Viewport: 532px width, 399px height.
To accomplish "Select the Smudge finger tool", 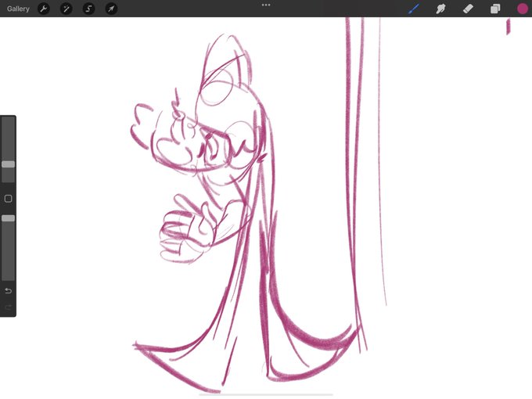I will click(x=440, y=9).
